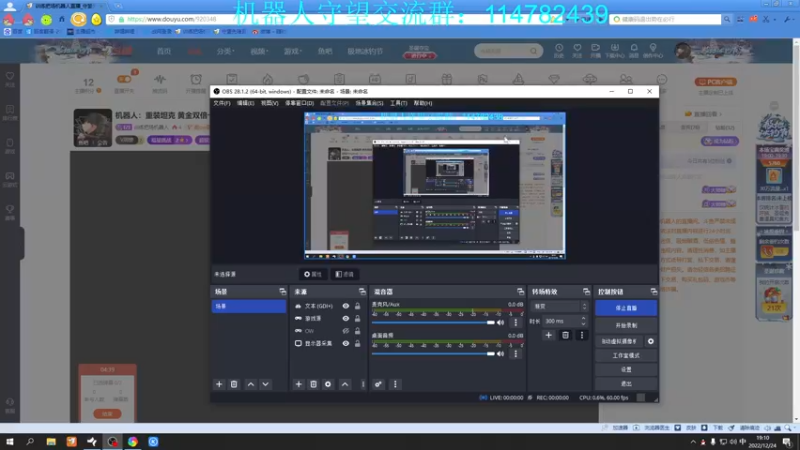Open OBS 工具(T) menu
Image resolution: width=800 pixels, height=450 pixels.
tap(398, 103)
